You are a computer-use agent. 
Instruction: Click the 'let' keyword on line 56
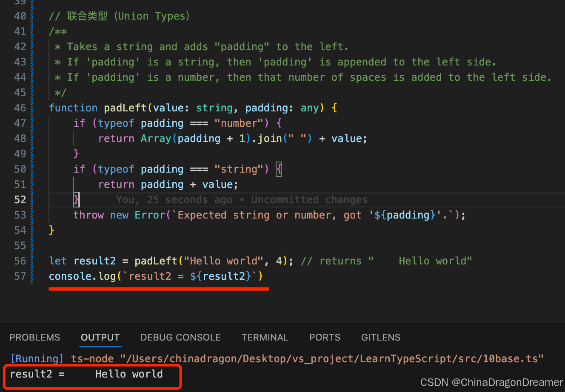click(58, 261)
